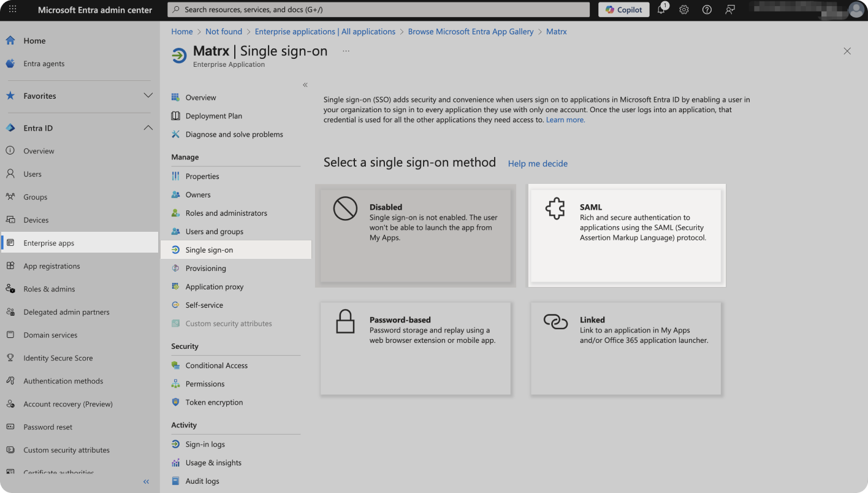Screen dimensions: 868x493
Task: Collapse the left navigation sidebar
Action: tap(146, 481)
